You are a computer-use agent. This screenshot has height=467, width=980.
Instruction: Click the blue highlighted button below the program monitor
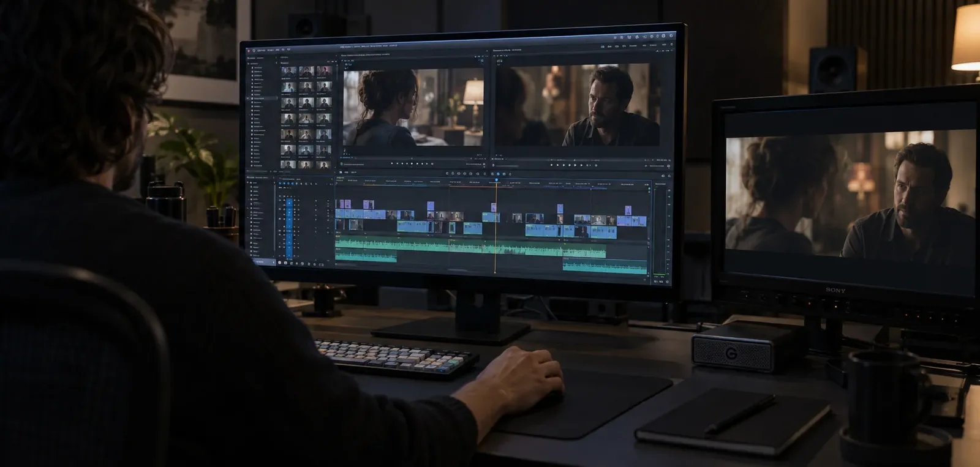tap(497, 174)
